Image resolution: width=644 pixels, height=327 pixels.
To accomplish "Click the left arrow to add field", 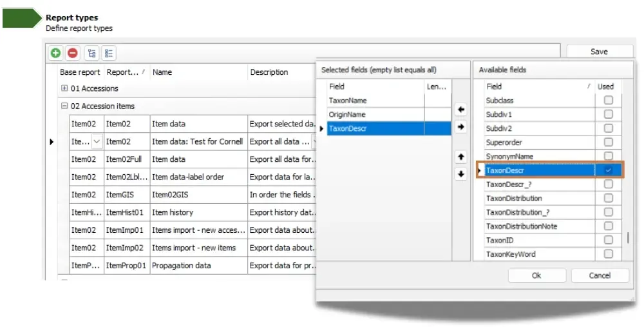I will pos(461,110).
